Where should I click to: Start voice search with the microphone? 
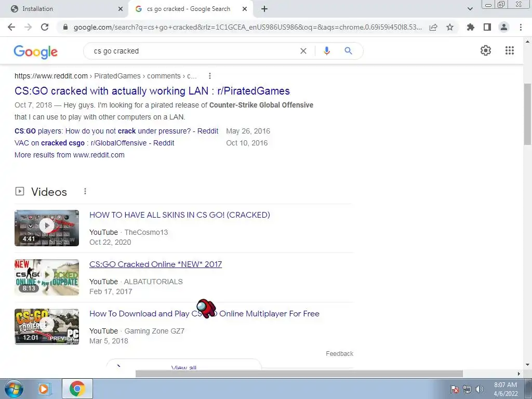click(x=327, y=51)
